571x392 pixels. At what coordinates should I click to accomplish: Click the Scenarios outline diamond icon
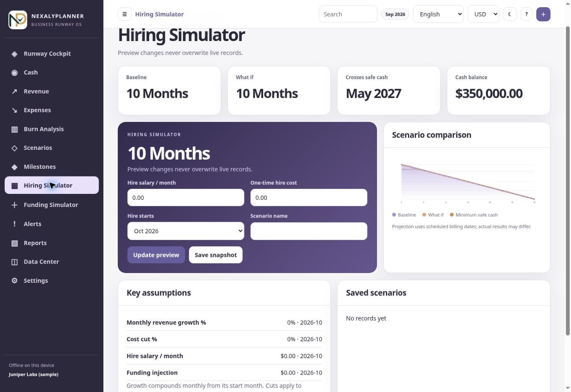point(14,148)
